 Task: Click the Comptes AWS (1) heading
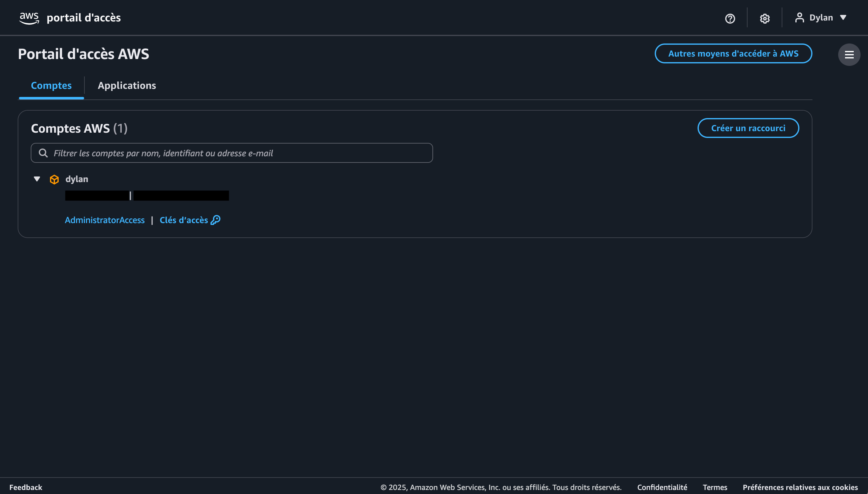click(x=79, y=129)
